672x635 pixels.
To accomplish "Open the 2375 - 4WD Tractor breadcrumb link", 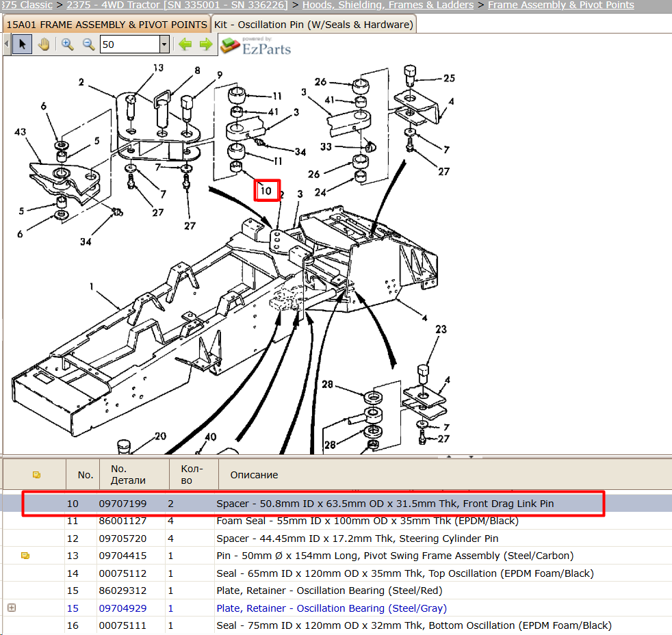I will (177, 5).
